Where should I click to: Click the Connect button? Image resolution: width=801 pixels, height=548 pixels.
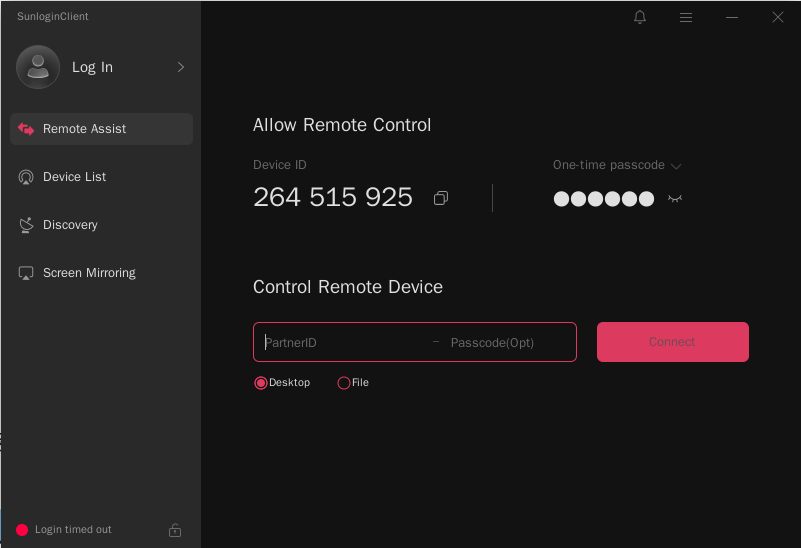[x=673, y=342]
